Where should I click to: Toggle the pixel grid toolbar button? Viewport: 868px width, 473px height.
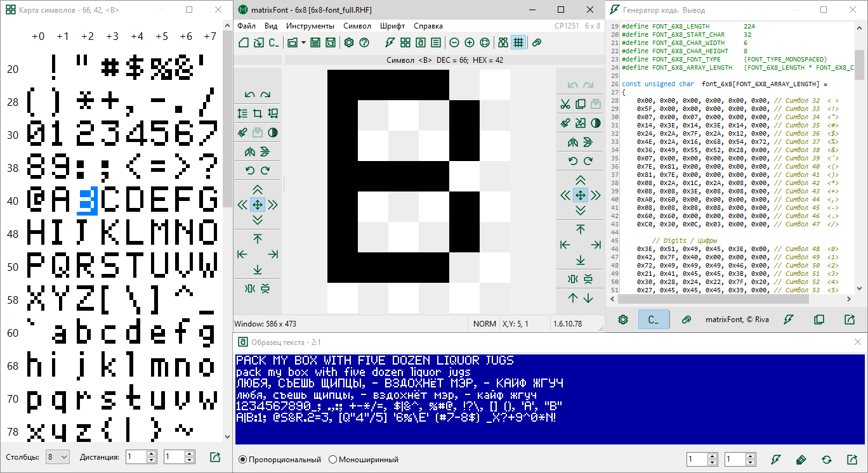[x=518, y=42]
